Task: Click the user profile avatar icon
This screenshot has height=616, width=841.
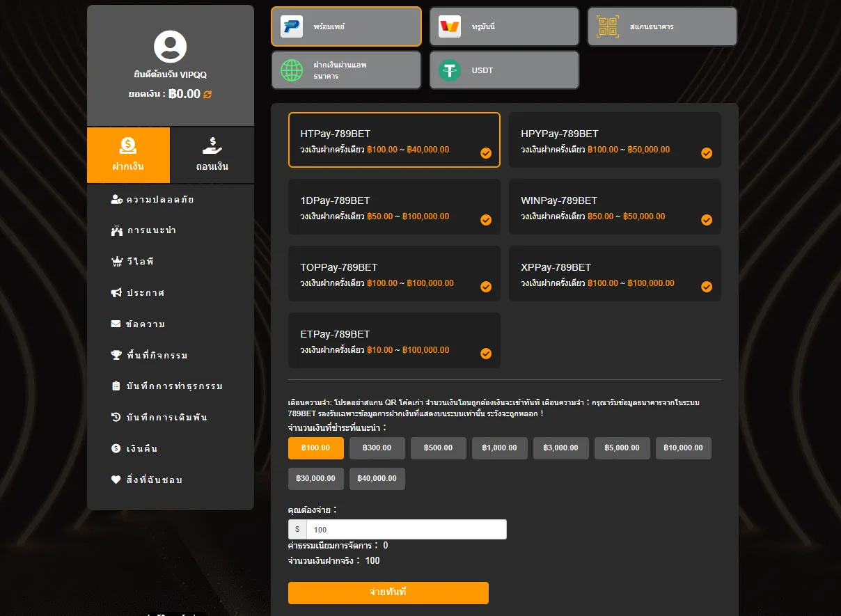Action: [171, 47]
